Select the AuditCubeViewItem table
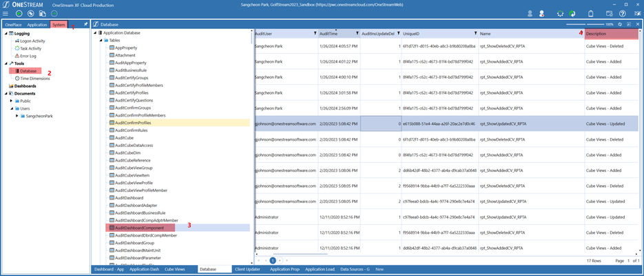 (131, 175)
